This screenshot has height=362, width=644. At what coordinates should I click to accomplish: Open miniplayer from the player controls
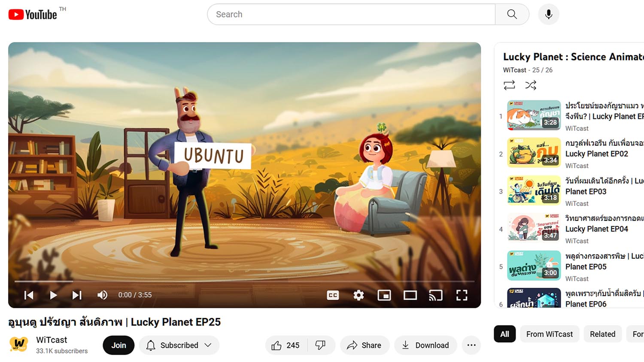(384, 295)
